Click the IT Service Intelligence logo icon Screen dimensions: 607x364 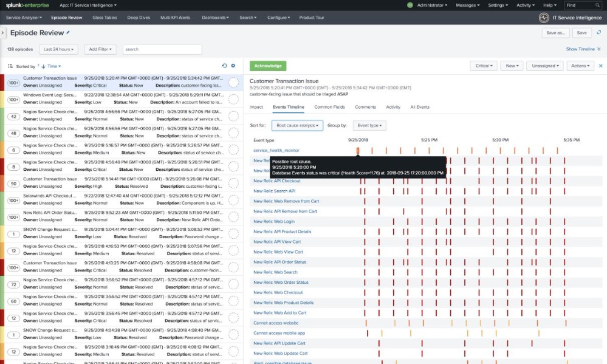[544, 18]
